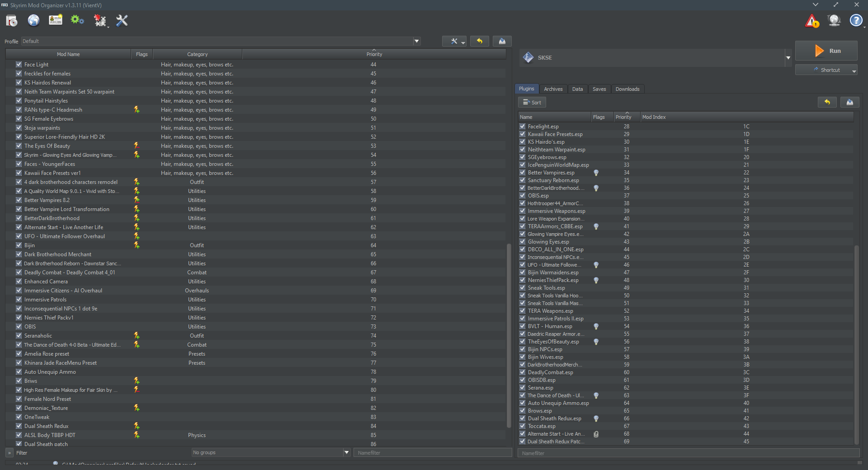Screen dimensions: 868x470
Task: Click the restore backup arrow above mod list
Action: [480, 41]
